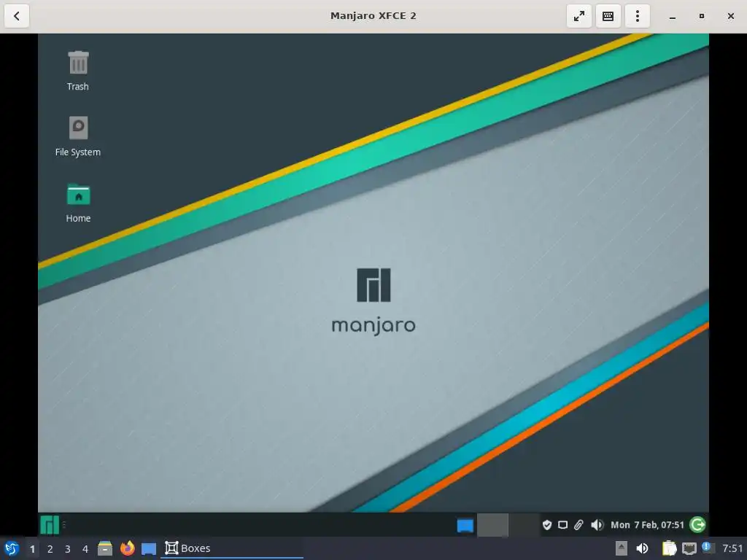Open the host volume speaker icon
This screenshot has height=560, width=747.
point(642,548)
